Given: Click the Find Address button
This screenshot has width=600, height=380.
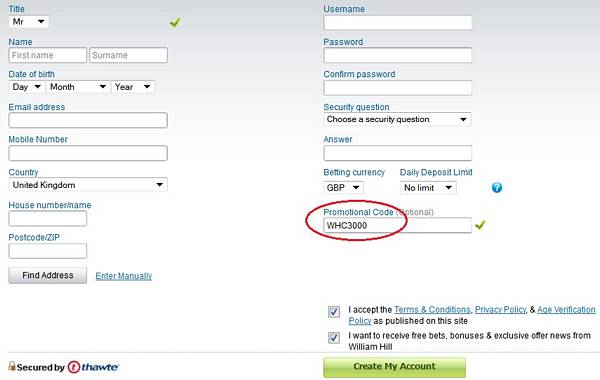Looking at the screenshot, I should (48, 276).
